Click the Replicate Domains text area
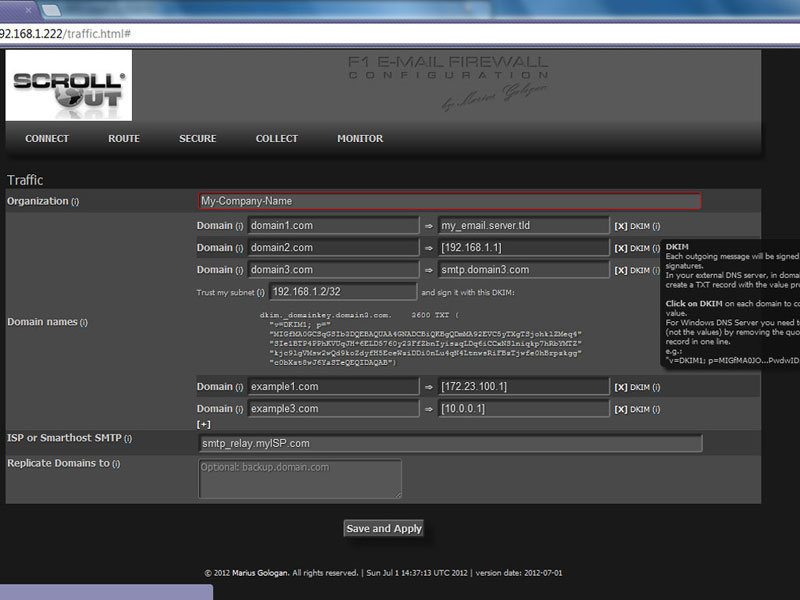Viewport: 800px width, 600px height. (x=300, y=478)
